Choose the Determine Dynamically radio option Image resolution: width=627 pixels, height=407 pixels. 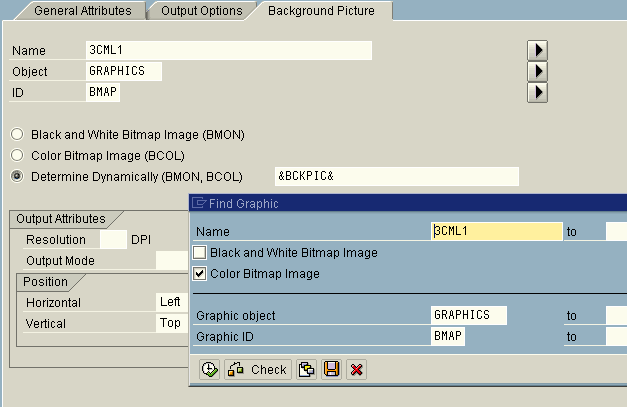coord(17,176)
